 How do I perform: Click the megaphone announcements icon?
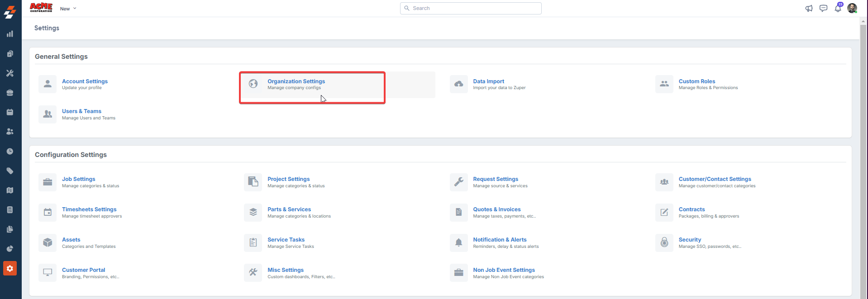[809, 9]
